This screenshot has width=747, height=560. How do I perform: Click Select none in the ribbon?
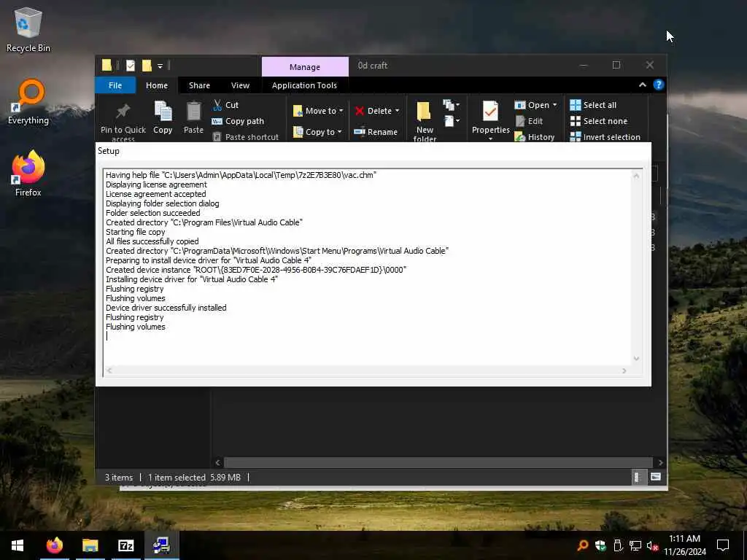point(599,121)
